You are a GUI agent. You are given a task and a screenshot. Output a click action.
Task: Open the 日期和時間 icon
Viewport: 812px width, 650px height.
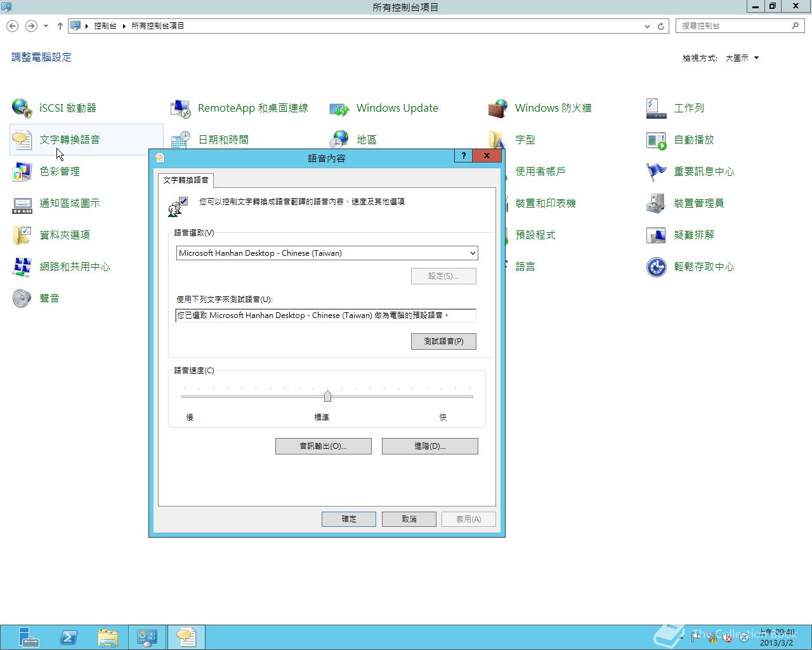pos(181,140)
